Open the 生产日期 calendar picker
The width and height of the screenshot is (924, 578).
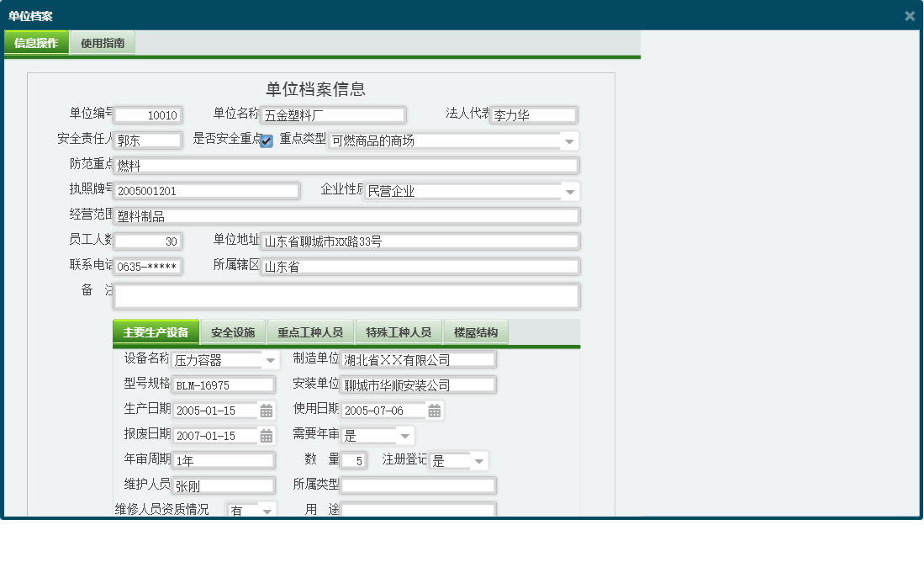click(x=266, y=410)
